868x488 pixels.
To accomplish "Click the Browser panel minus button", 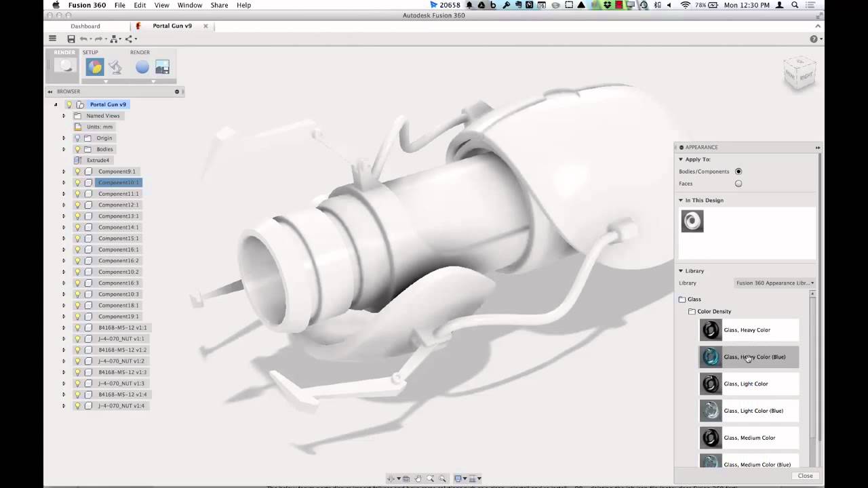I will point(177,91).
